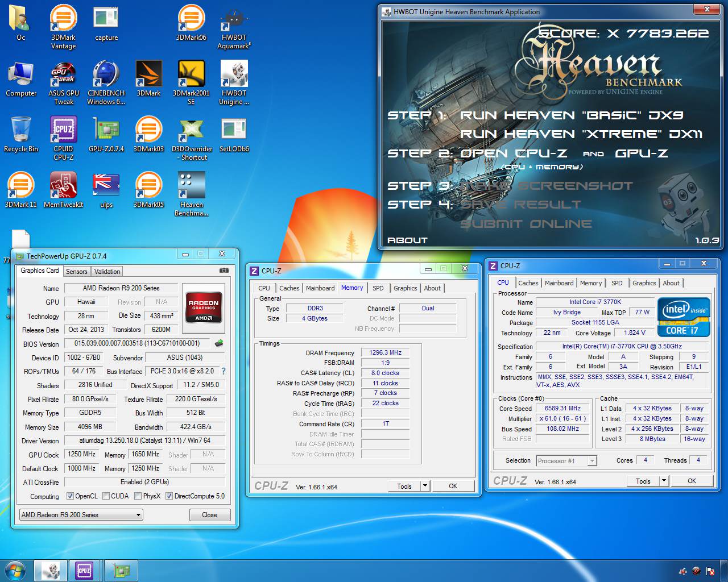Launch ASUS GPU Tweak shortcut
The height and width of the screenshot is (582, 728).
pyautogui.click(x=64, y=82)
